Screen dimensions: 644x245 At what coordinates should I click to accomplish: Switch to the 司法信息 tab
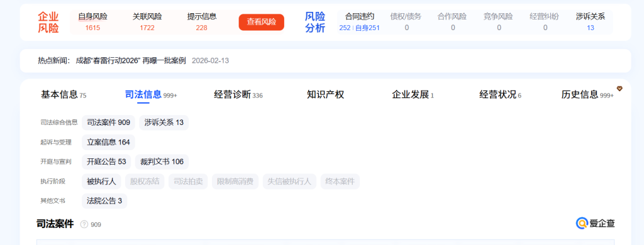pyautogui.click(x=151, y=95)
